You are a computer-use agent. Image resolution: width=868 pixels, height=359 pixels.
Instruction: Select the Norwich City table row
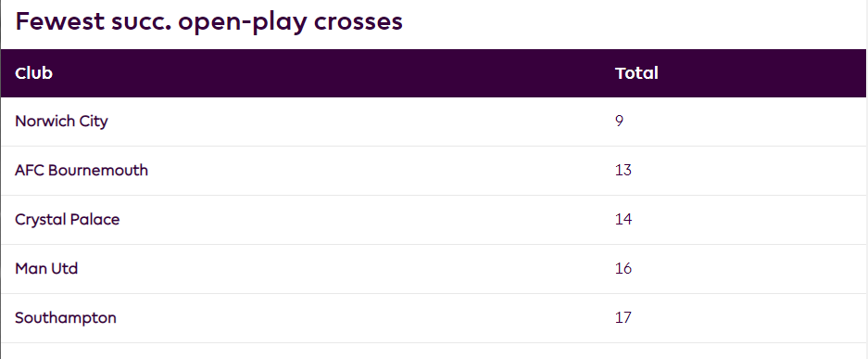click(x=434, y=122)
